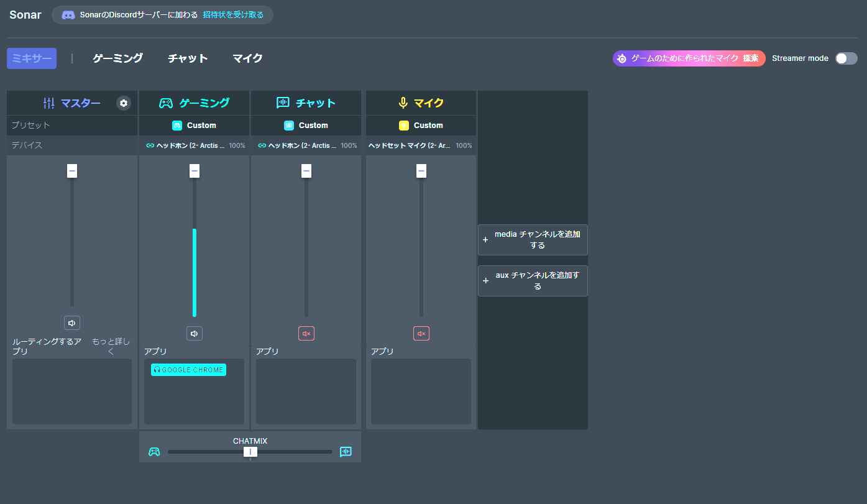Viewport: 867px width, 504px height.
Task: Mute the Gaming channel speaker button
Action: click(x=195, y=334)
